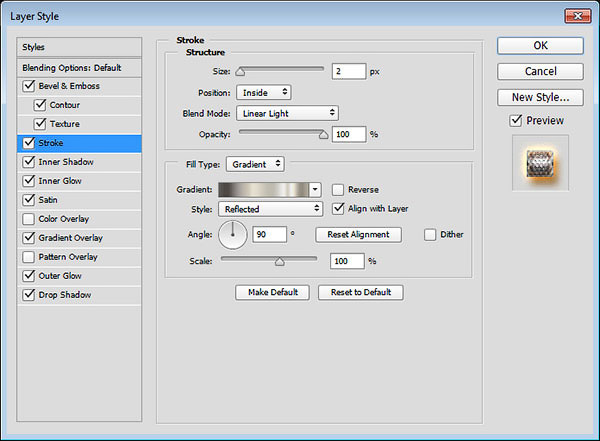600x441 pixels.
Task: Enable the Pattern Overlay checkbox
Action: [29, 256]
